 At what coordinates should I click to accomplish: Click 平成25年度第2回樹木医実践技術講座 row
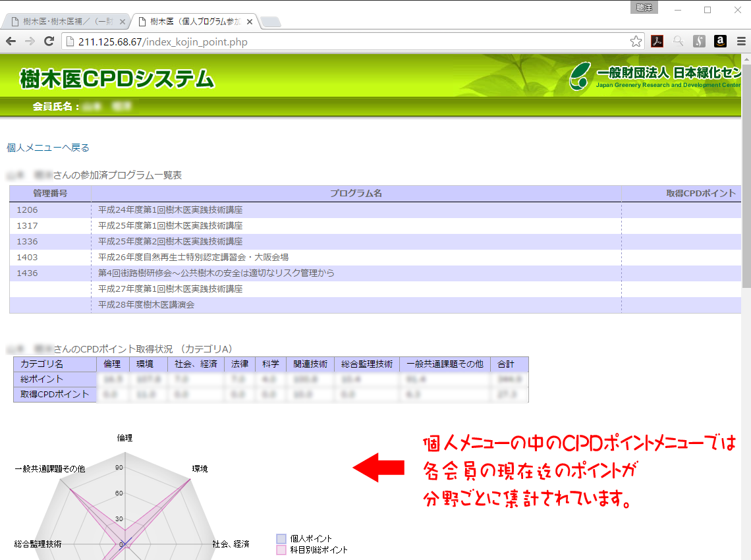(375, 241)
